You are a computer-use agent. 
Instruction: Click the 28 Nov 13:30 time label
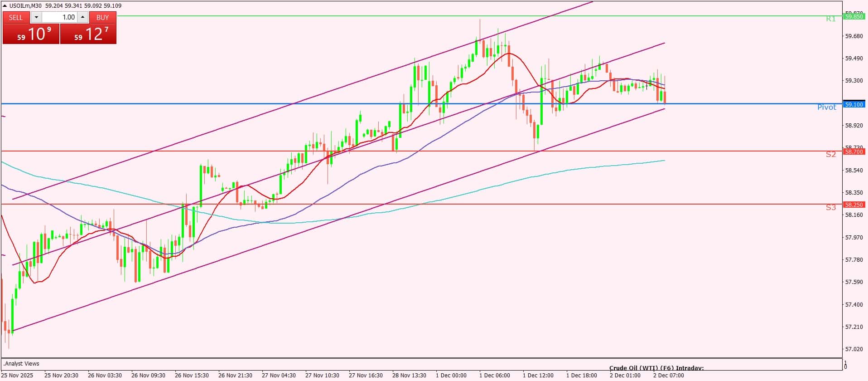click(409, 376)
